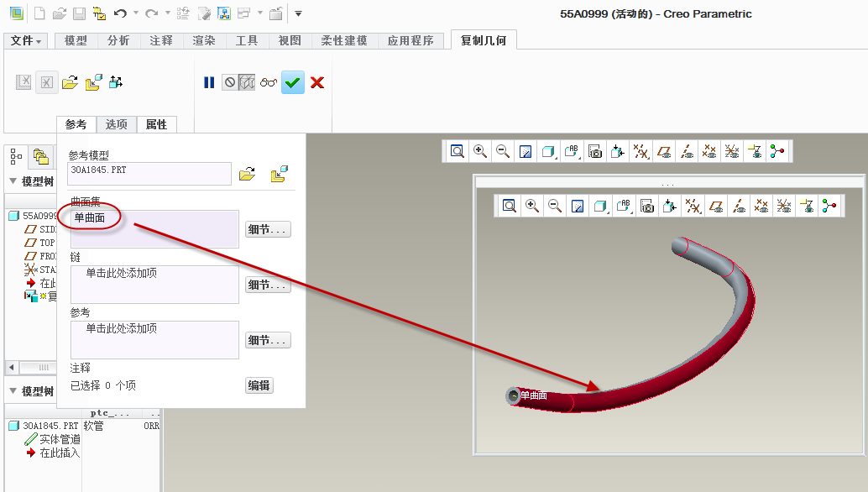Screen dimensions: 868x492
Task: Open the Windows list dropdown arrow
Action: 259,13
